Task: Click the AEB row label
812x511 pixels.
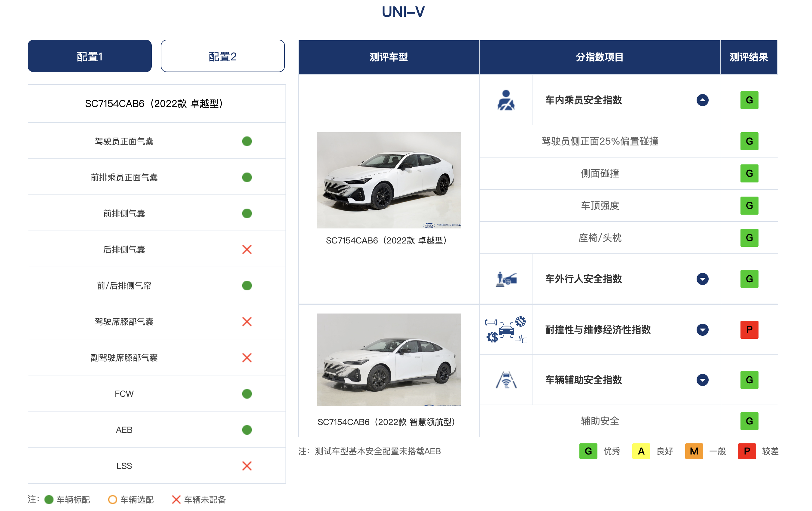Action: coord(124,430)
